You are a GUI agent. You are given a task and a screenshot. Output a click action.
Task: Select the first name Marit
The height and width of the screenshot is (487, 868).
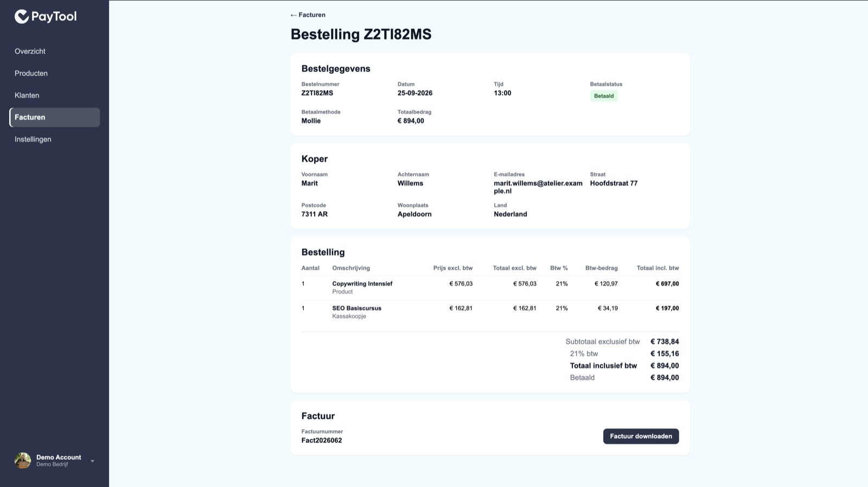(310, 183)
